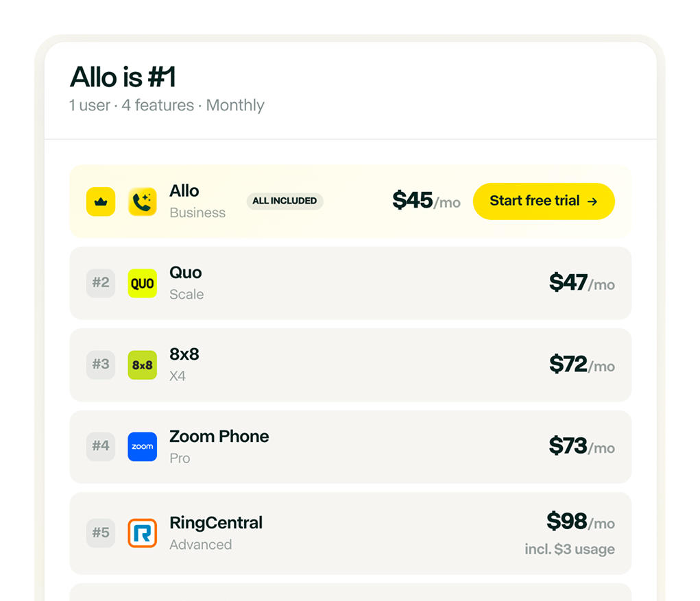Select the Allo is #1 heading
Viewport: 700px width, 601px height.
pos(122,77)
